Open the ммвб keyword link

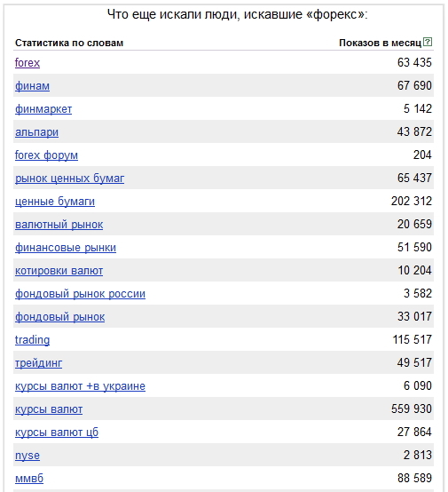tap(29, 479)
